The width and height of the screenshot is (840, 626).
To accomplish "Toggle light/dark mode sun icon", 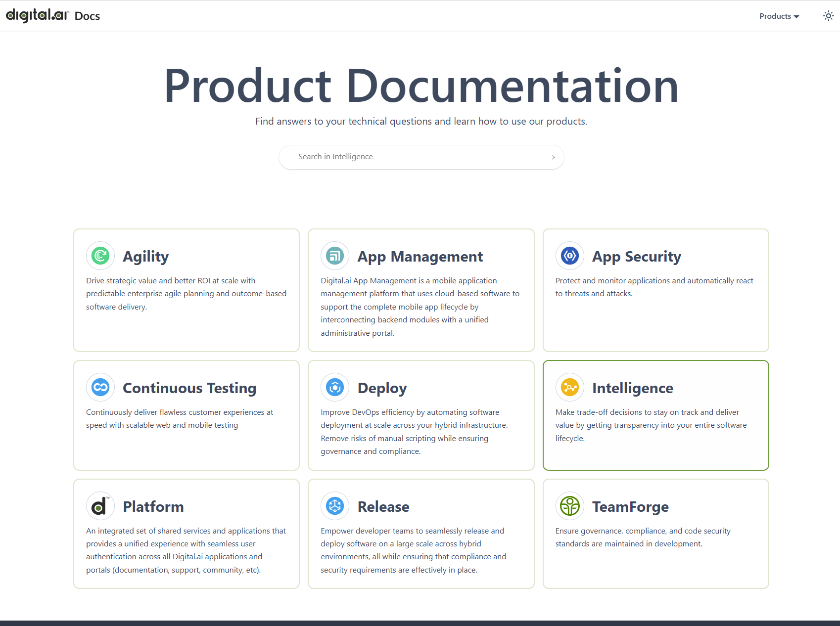I will (x=828, y=16).
